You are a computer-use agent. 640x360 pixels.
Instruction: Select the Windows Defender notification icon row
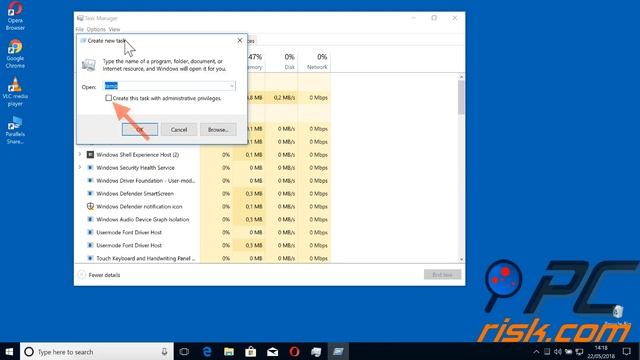(x=203, y=207)
